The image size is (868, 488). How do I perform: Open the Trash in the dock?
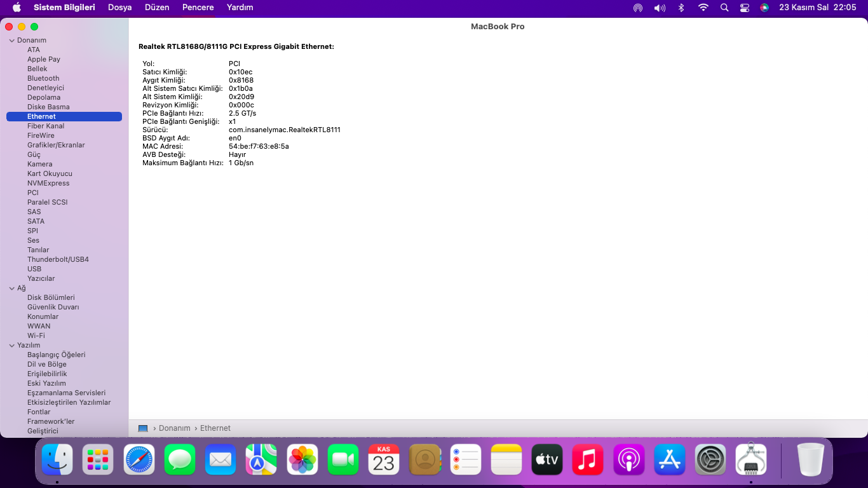point(810,459)
